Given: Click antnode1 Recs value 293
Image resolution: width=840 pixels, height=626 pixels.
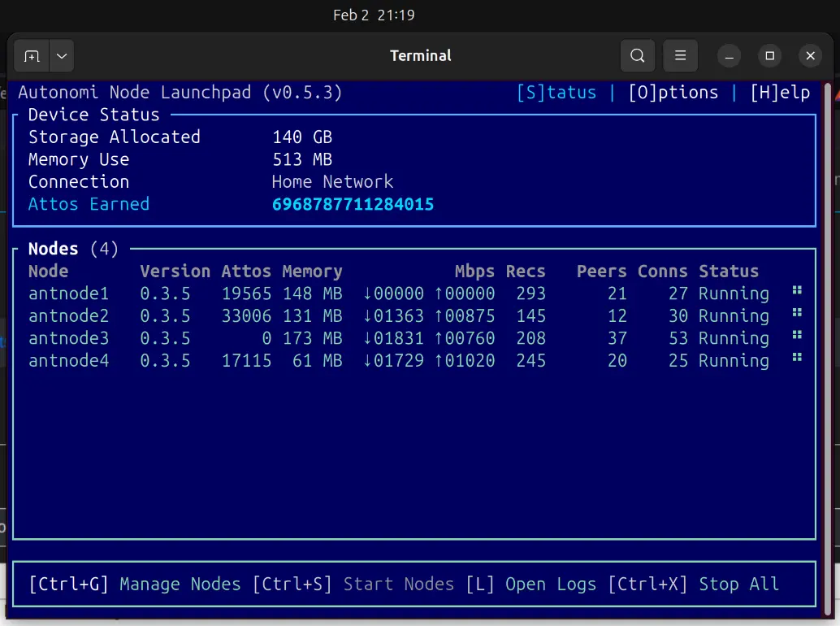Looking at the screenshot, I should [531, 293].
